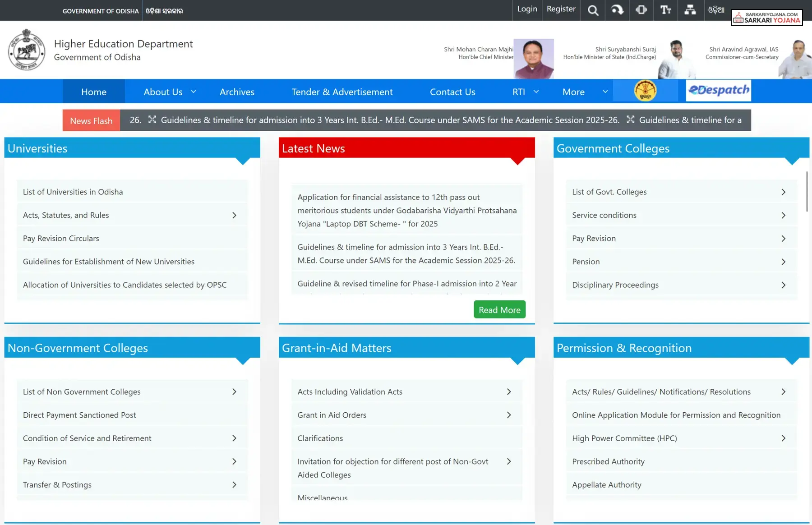This screenshot has width=812, height=525.
Task: Click the Odisha Government emblem in the header
Action: pos(26,51)
